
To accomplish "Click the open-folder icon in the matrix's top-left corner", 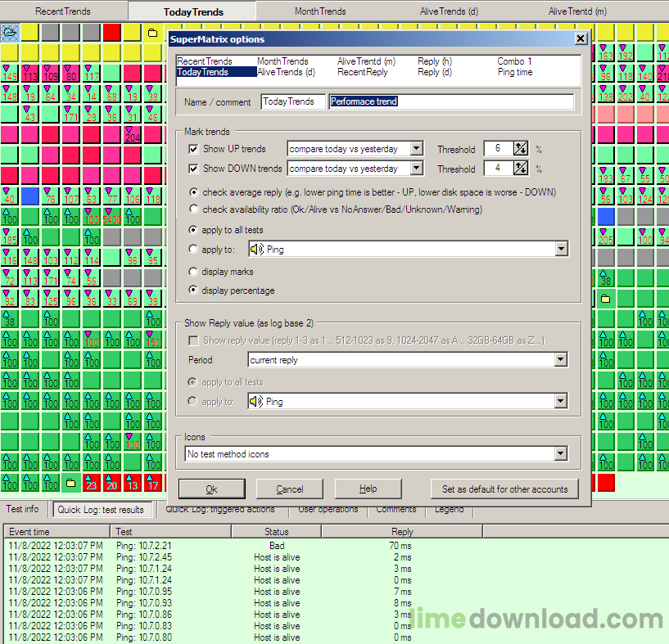I will pyautogui.click(x=10, y=33).
